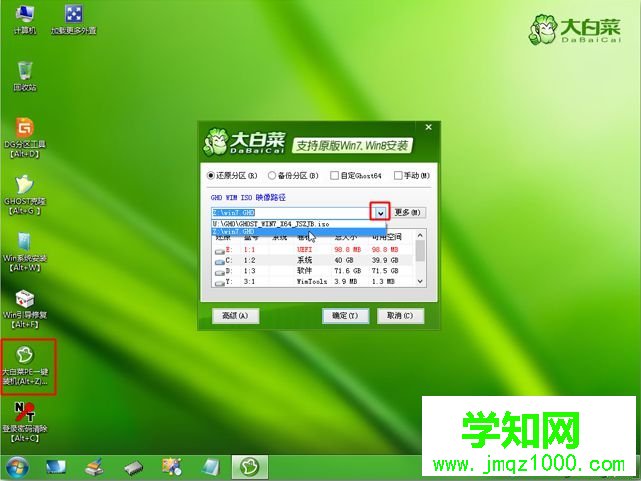Select the active ghost taskbar button
The image size is (641, 481).
tap(250, 467)
